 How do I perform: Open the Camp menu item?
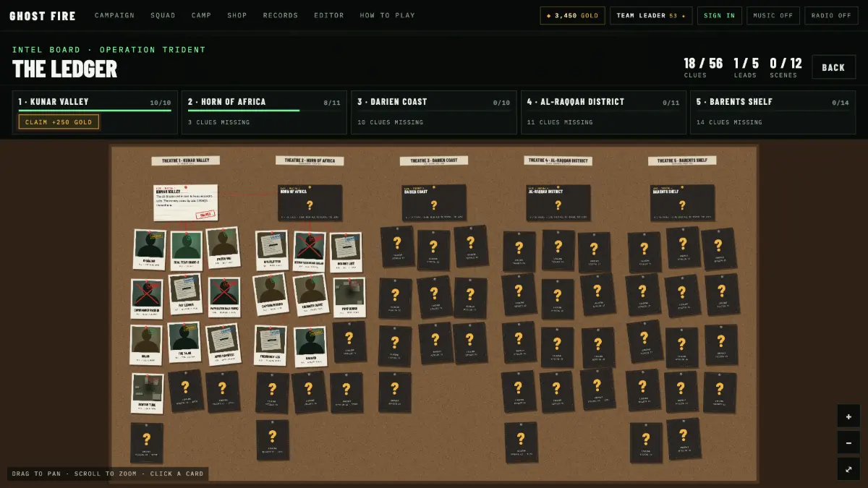pyautogui.click(x=201, y=15)
